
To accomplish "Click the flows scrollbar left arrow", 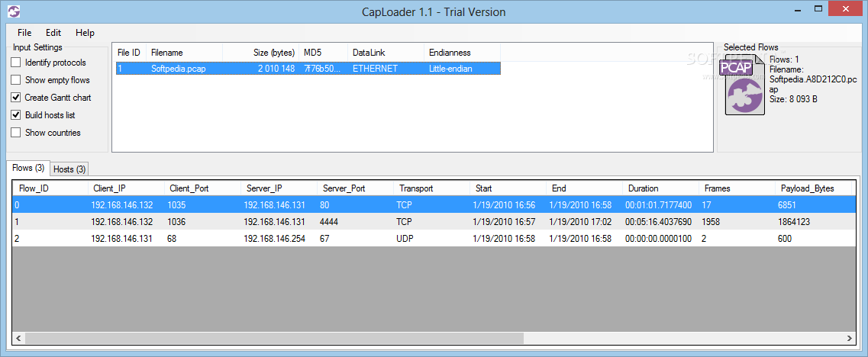I will (19, 338).
